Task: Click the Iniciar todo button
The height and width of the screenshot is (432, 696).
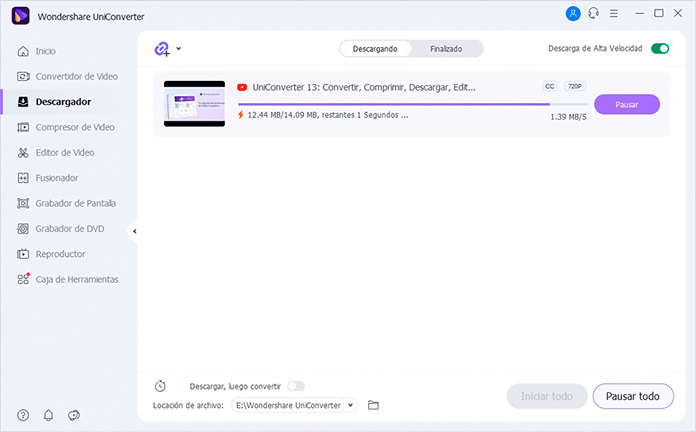Action: click(547, 396)
